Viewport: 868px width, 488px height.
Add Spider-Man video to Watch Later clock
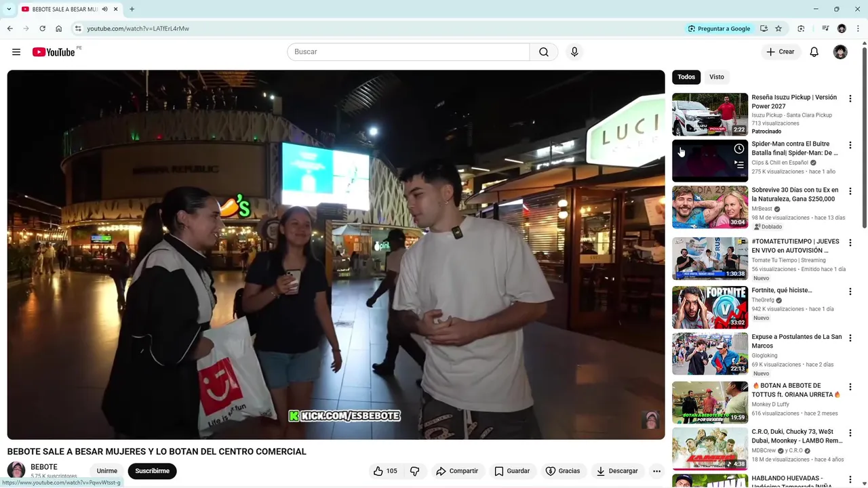(x=739, y=149)
